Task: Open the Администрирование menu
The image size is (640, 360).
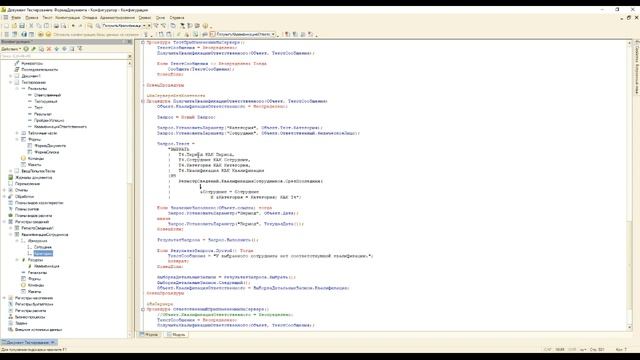Action: [x=117, y=18]
